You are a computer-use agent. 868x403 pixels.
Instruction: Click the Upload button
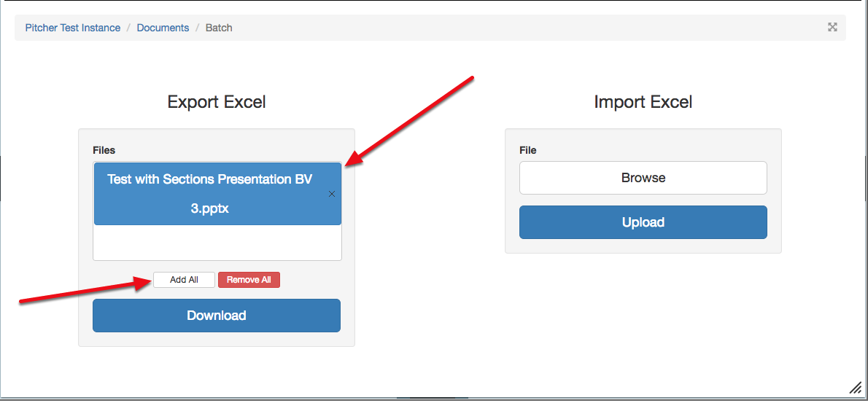(x=643, y=222)
